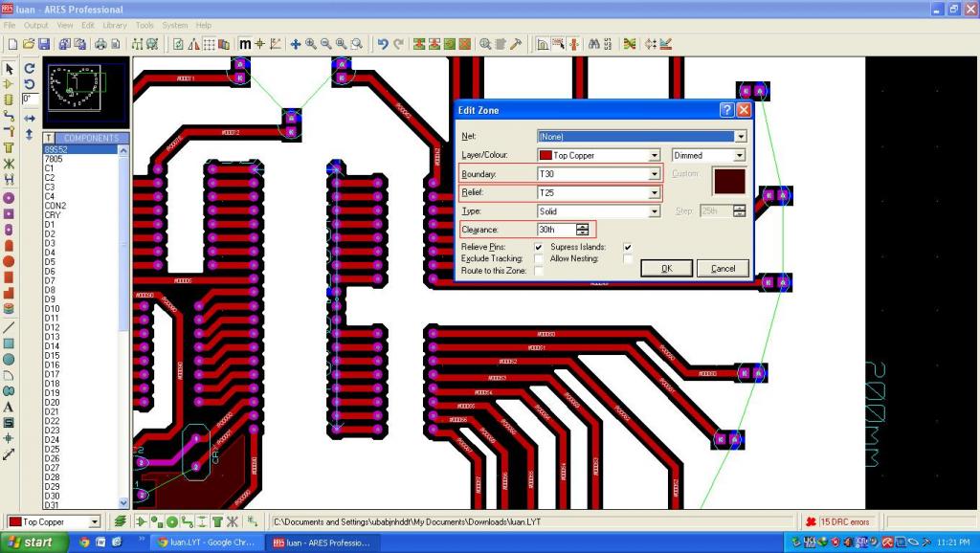Click the Y-Mirror vertical flip icon
The width and height of the screenshot is (980, 553).
[30, 134]
